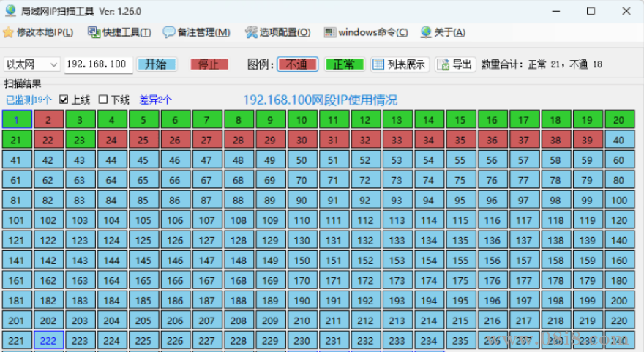
Task: Select highlighted IP cell 222
Action: tap(48, 340)
